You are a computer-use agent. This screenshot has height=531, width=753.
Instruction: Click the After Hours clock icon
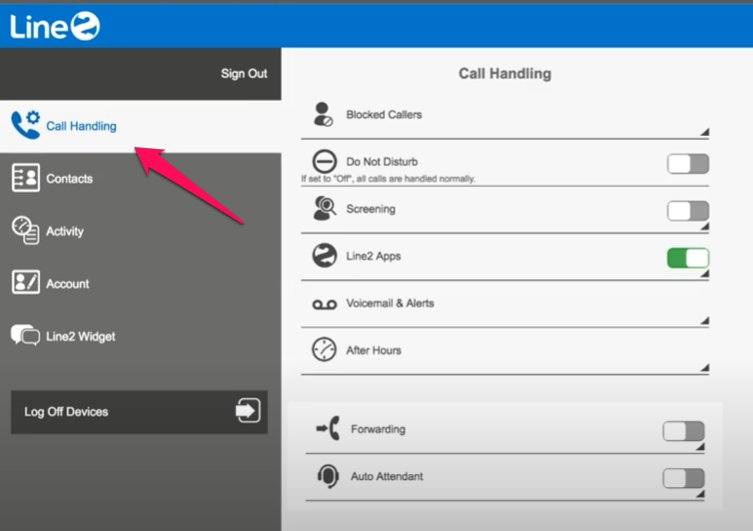pyautogui.click(x=325, y=349)
